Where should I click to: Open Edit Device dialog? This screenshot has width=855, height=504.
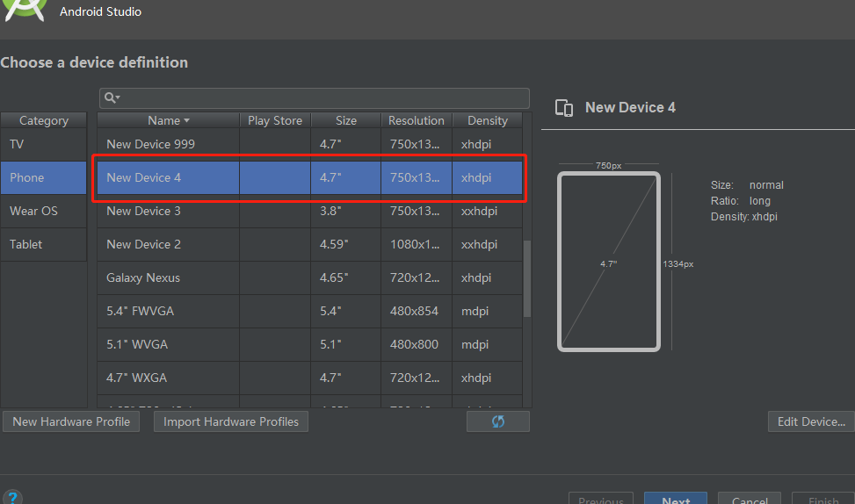tap(811, 421)
